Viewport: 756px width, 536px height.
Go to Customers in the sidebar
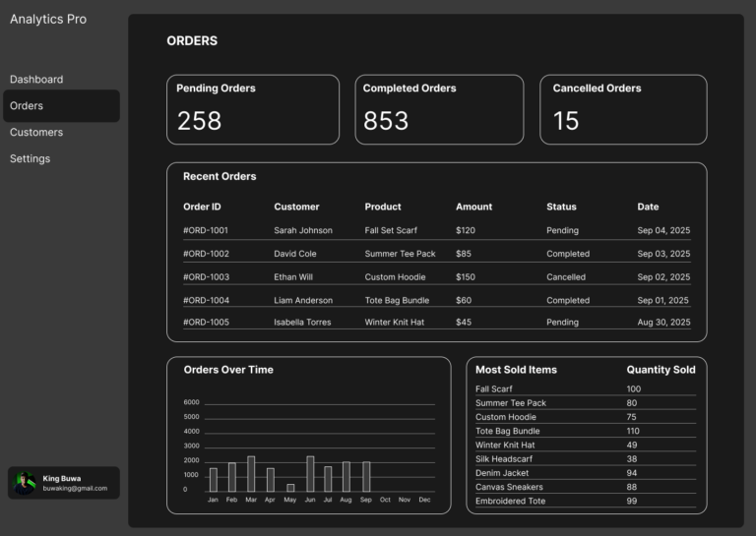36,133
